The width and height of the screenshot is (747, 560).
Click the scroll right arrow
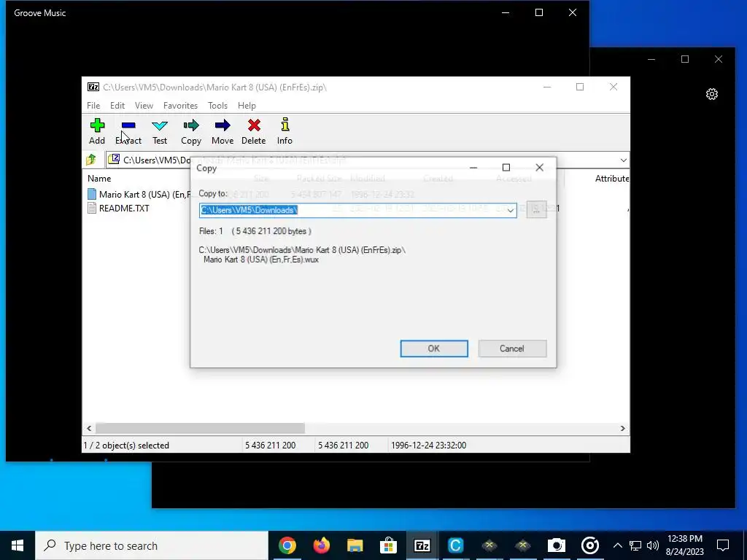623,428
